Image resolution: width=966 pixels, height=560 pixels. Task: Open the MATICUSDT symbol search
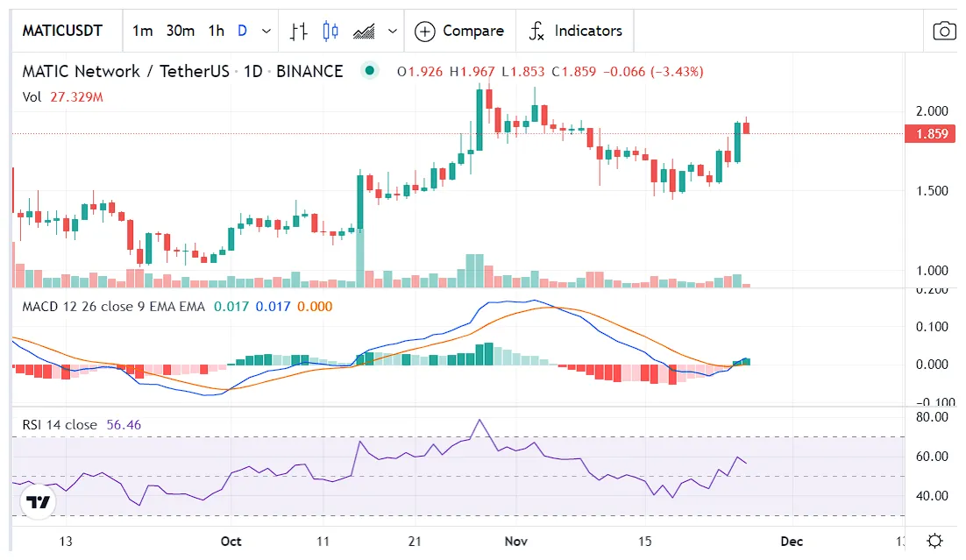62,31
